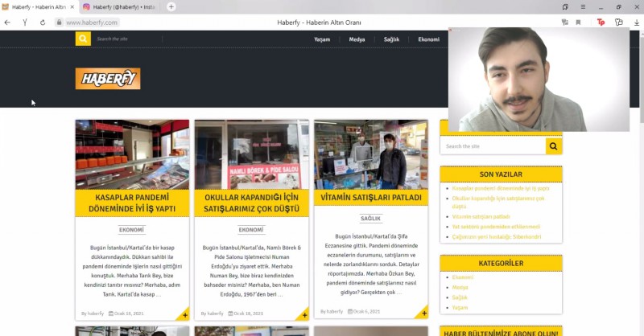Click the Haberfy logo in the header
644x336 pixels.
tap(108, 78)
